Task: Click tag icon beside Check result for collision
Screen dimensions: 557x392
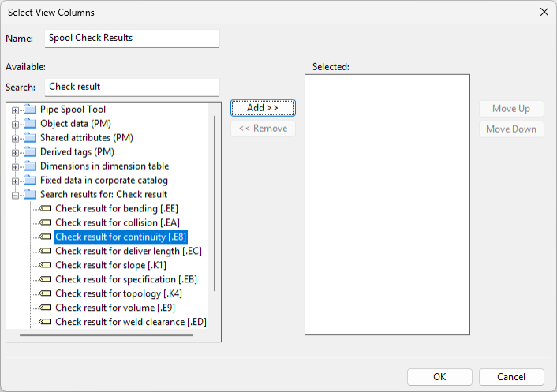Action: click(45, 222)
